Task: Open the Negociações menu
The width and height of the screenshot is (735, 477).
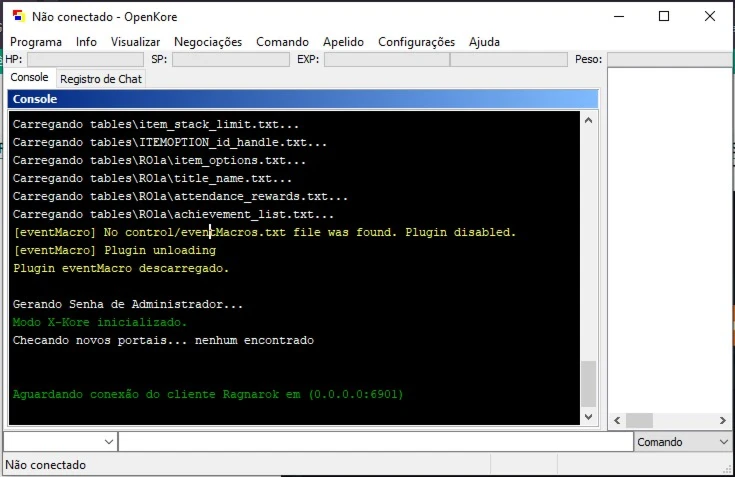Action: pos(208,42)
